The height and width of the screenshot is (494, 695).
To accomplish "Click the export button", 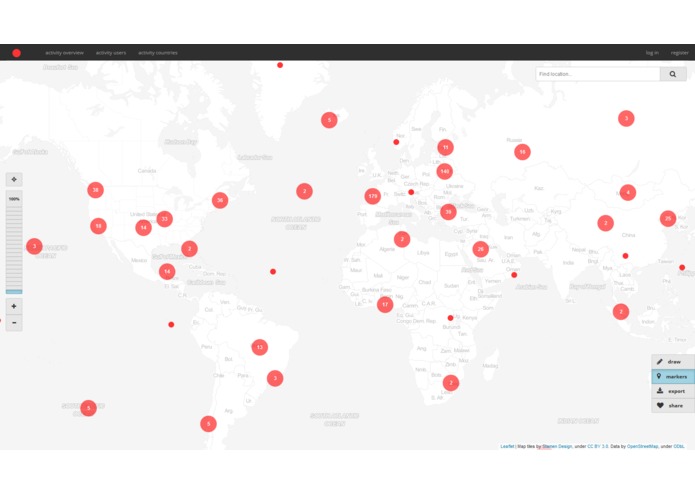I will pyautogui.click(x=673, y=391).
